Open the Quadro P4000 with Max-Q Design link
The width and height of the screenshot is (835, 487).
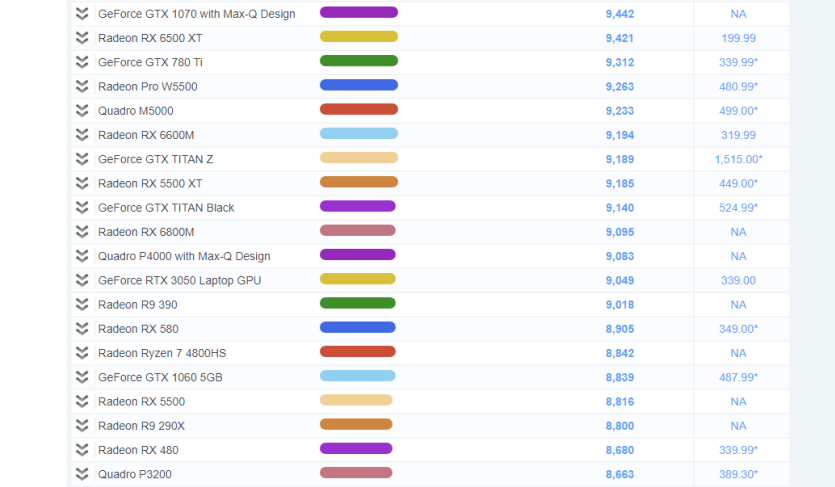(x=184, y=256)
